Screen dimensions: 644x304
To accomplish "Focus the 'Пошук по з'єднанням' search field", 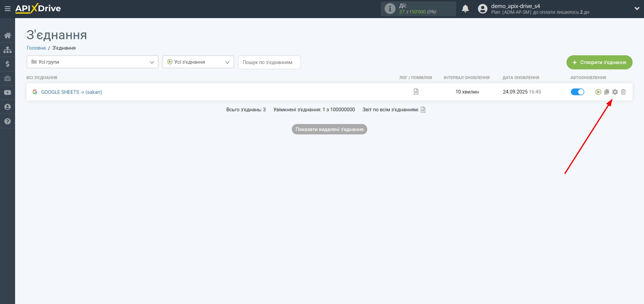I will (269, 62).
